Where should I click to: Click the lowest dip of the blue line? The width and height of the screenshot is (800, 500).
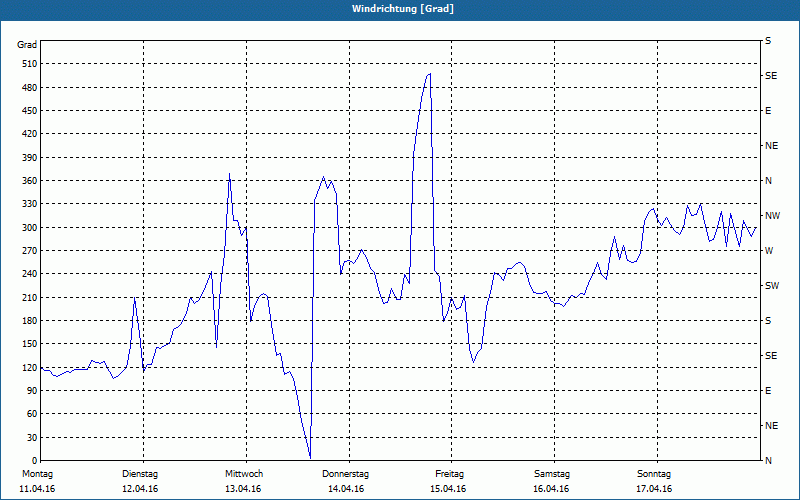(x=310, y=457)
